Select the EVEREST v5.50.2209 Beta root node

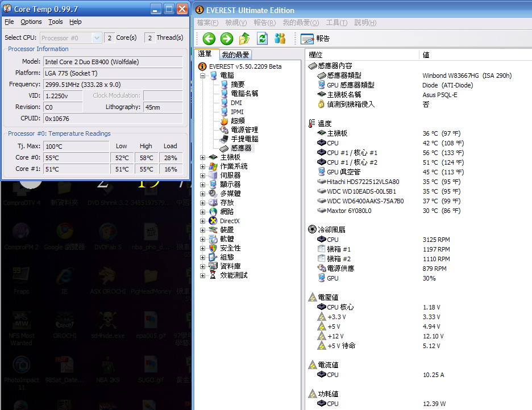pyautogui.click(x=245, y=66)
